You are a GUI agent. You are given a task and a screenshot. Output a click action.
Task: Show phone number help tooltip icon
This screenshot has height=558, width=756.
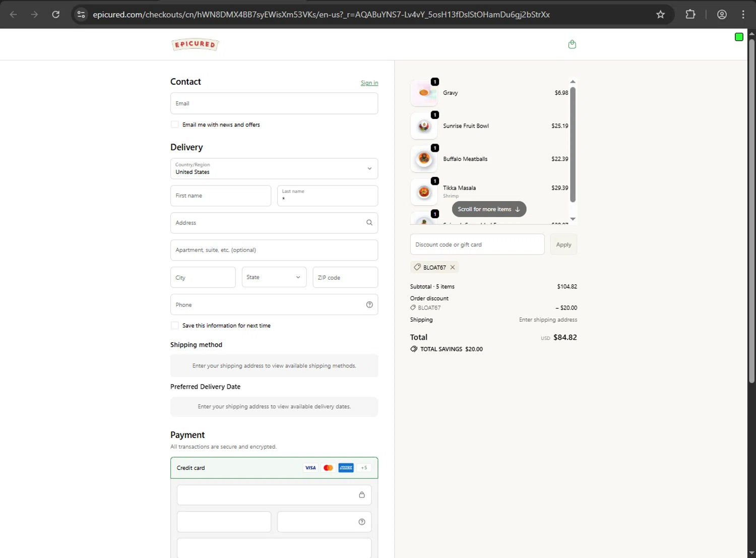(x=369, y=304)
